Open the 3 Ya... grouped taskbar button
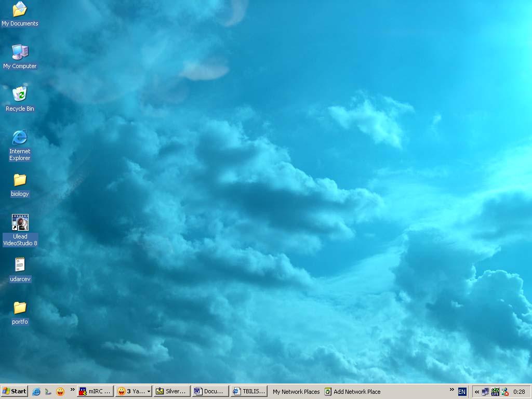 (x=134, y=391)
